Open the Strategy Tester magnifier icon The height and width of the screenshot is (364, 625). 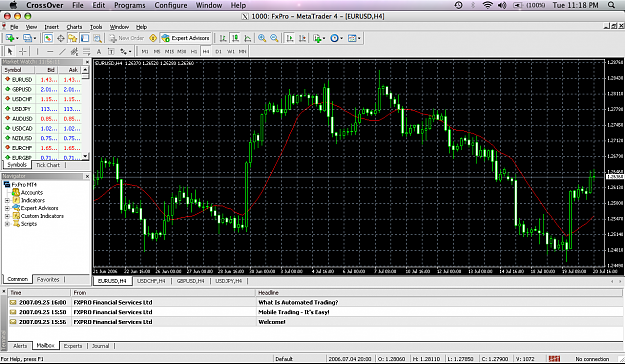coord(97,38)
